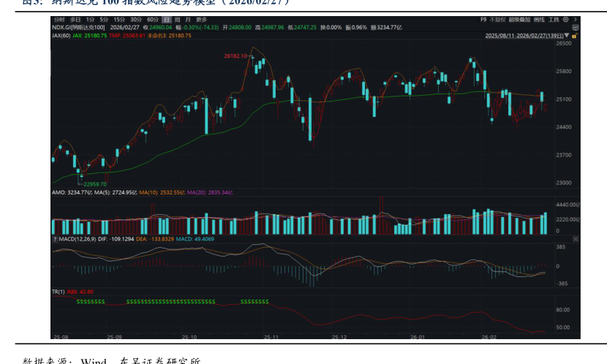Click the MACD help question mark icon
607x364 pixels.
[x=54, y=239]
